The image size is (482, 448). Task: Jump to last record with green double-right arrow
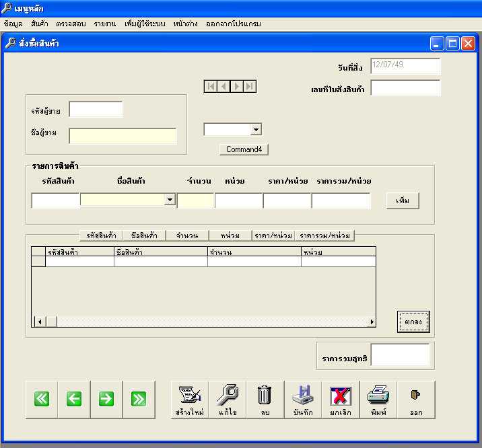click(139, 399)
